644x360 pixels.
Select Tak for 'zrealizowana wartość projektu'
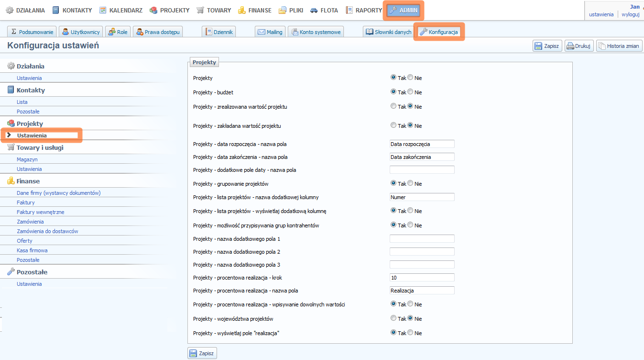click(x=393, y=106)
